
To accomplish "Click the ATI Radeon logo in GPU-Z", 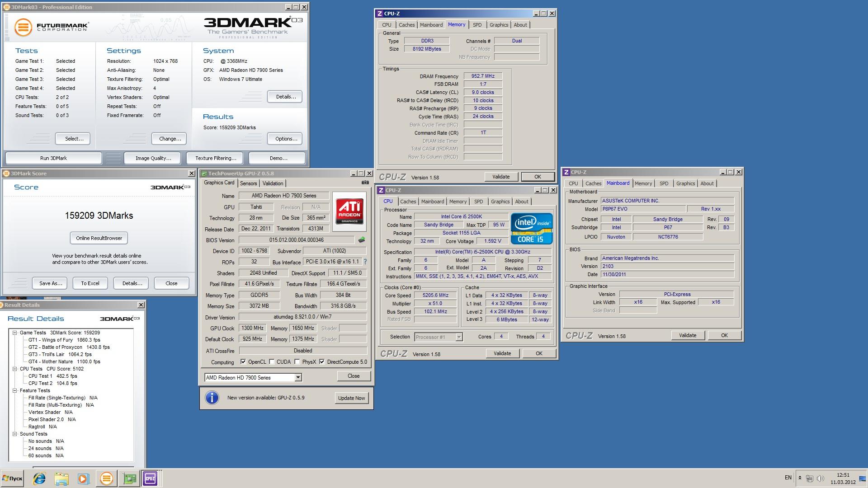I will point(349,211).
